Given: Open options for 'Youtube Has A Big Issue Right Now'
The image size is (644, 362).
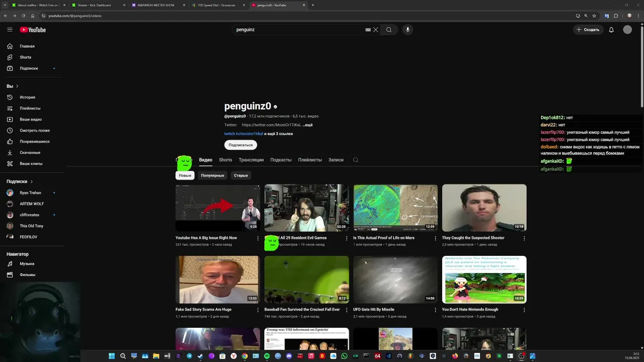Looking at the screenshot, I should click(x=258, y=238).
